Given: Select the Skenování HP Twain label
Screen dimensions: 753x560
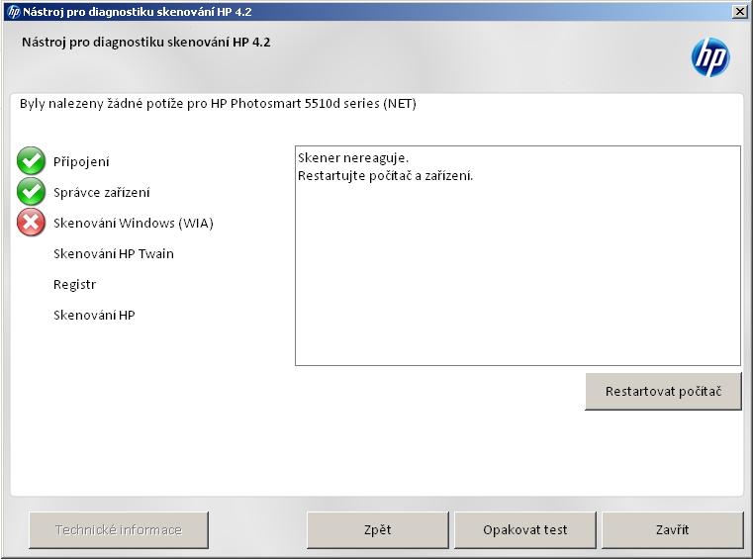Looking at the screenshot, I should [x=114, y=253].
